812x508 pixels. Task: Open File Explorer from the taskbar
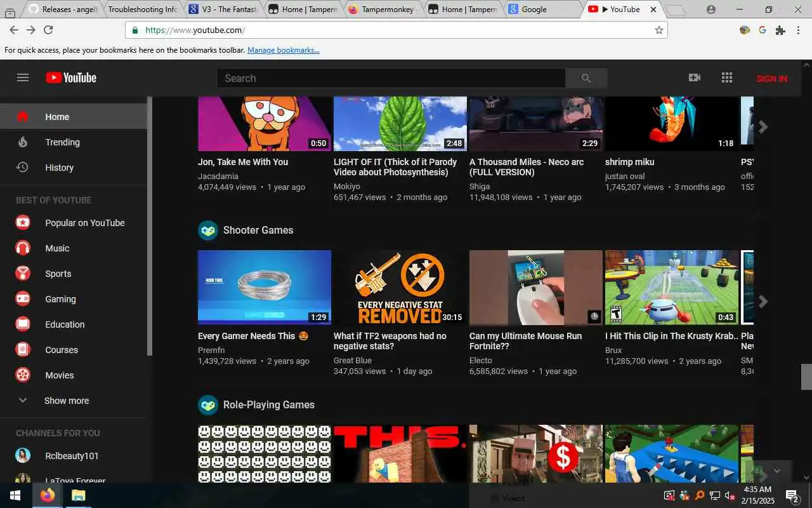(78, 495)
